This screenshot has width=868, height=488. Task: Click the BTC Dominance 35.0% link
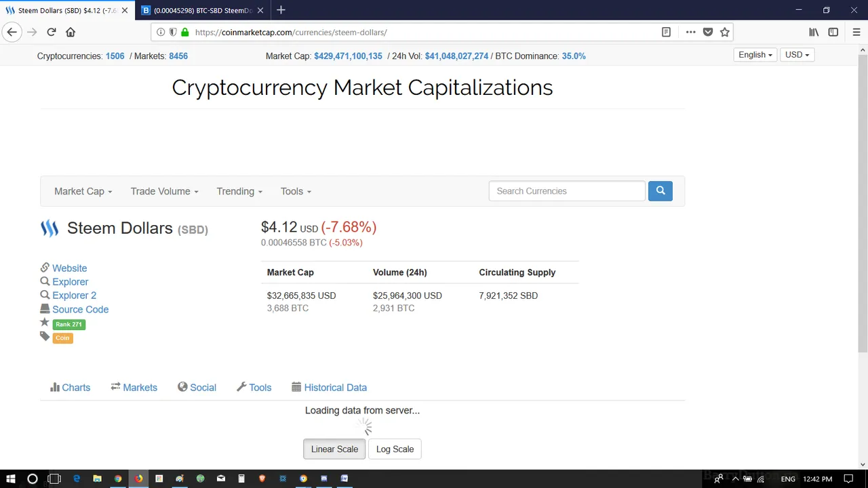point(574,56)
